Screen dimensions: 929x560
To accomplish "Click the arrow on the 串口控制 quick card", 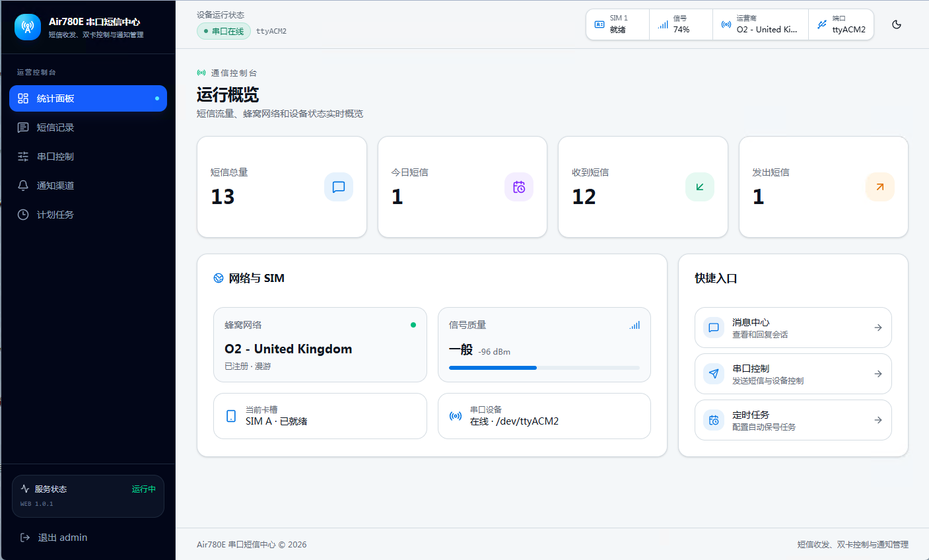I will [x=878, y=374].
